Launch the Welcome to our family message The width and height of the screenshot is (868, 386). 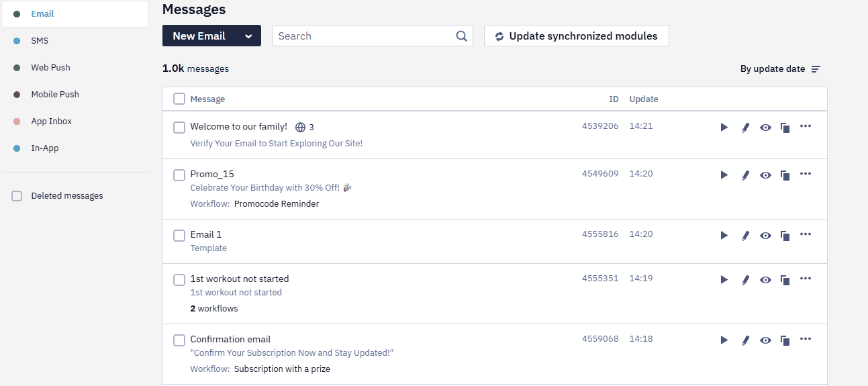(x=724, y=128)
